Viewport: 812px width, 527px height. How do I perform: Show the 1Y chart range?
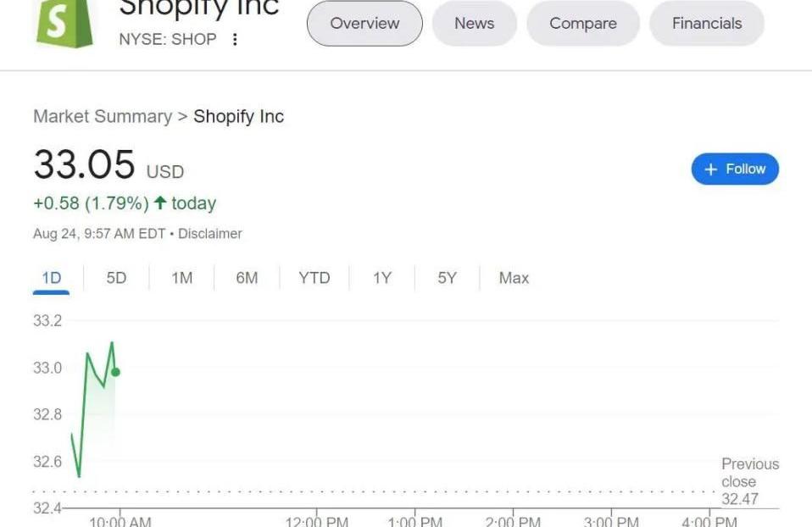click(382, 278)
